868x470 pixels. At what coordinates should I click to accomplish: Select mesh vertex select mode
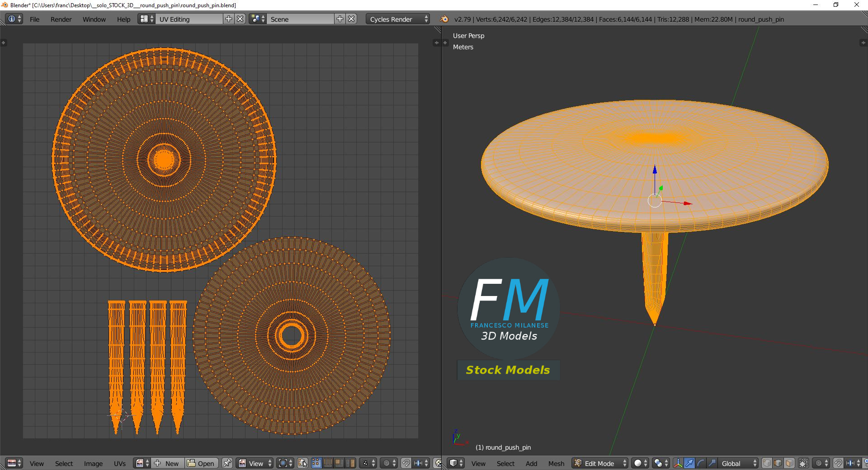tap(767, 463)
